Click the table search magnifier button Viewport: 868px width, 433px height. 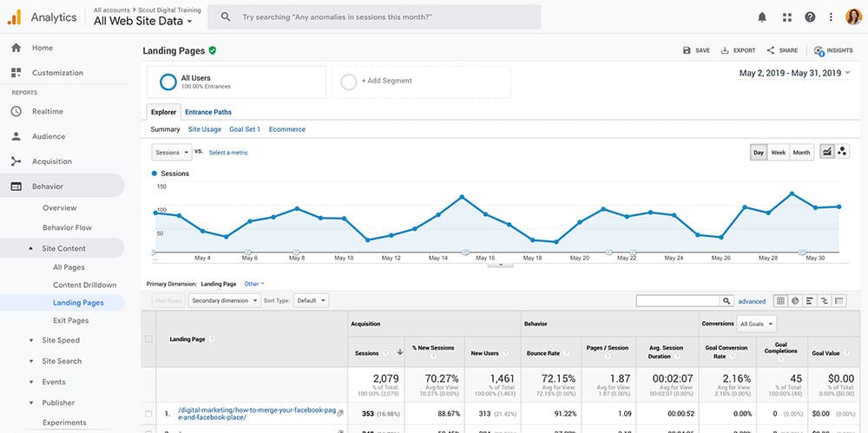point(727,301)
